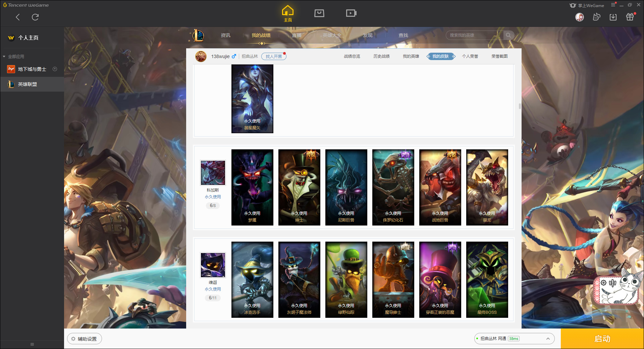Viewport: 644px width, 349px height.
Task: Click the 6/8 skin count badge
Action: (x=213, y=205)
